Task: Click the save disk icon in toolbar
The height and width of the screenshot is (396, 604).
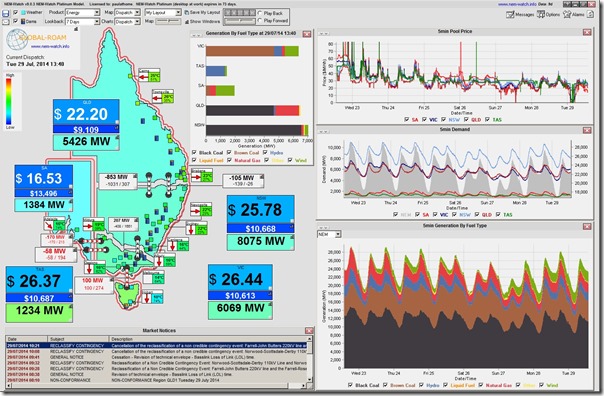Action: point(6,13)
